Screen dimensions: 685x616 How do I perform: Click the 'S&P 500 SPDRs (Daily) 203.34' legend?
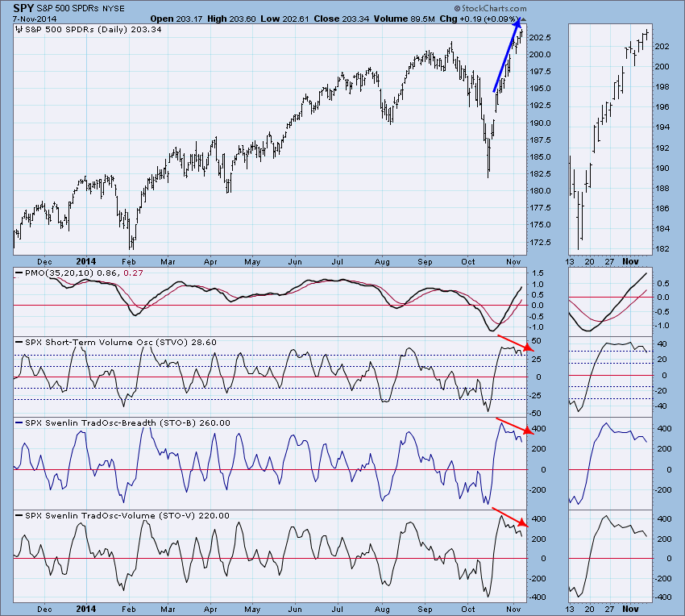click(93, 29)
